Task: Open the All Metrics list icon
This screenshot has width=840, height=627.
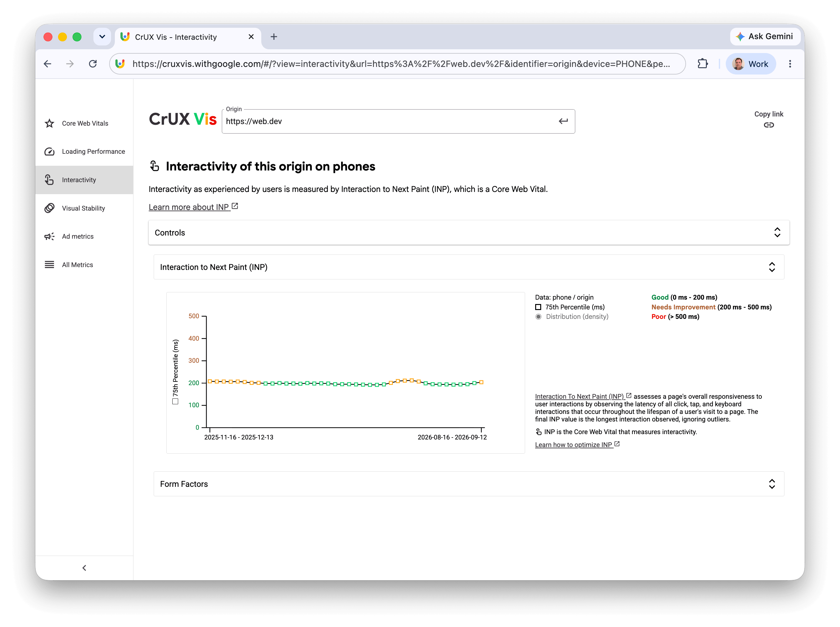Action: point(49,265)
